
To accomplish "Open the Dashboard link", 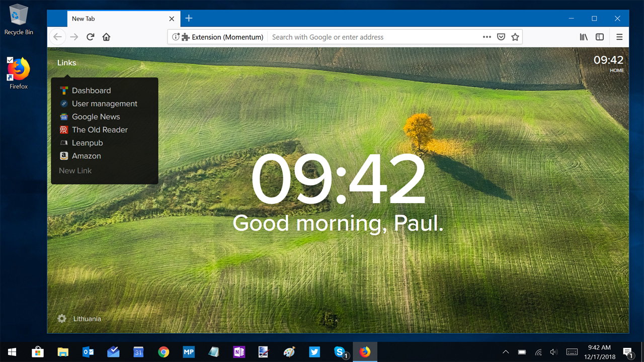I will [x=91, y=90].
